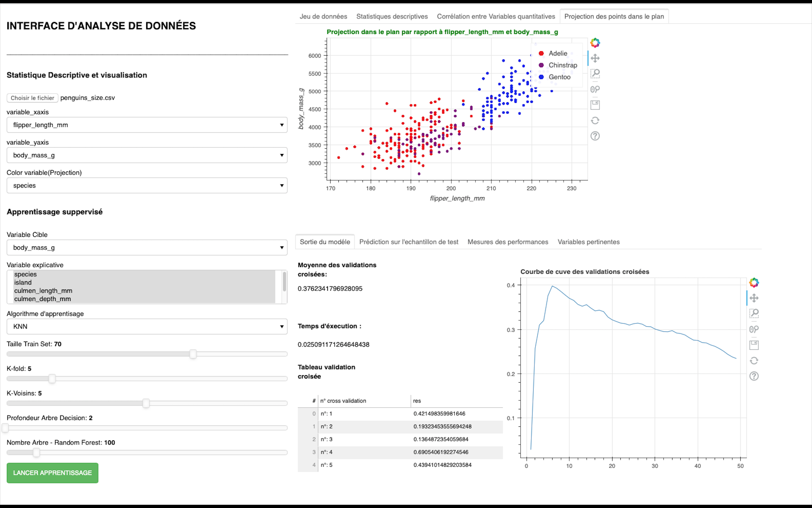This screenshot has width=812, height=508.
Task: Open help for scatter plot tools
Action: 595,136
